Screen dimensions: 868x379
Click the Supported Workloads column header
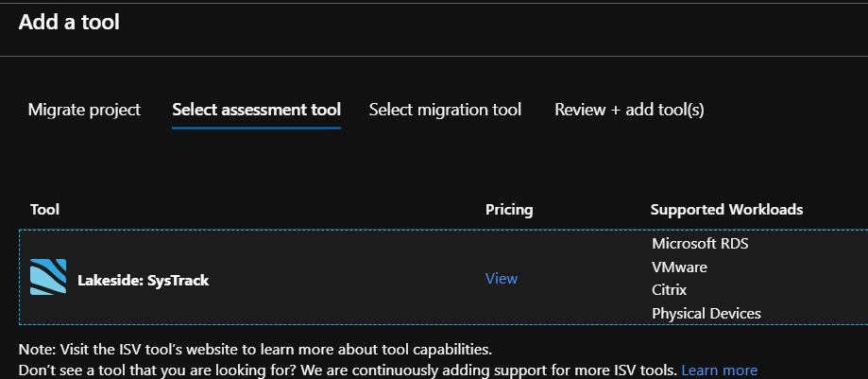tap(726, 209)
